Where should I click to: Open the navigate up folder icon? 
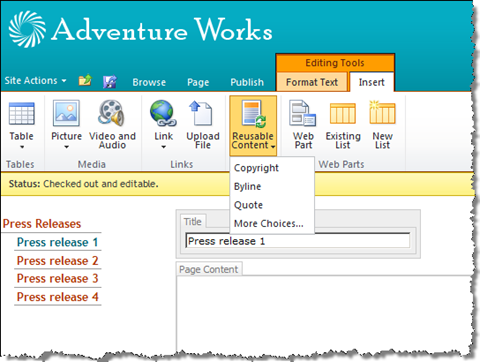coord(85,80)
